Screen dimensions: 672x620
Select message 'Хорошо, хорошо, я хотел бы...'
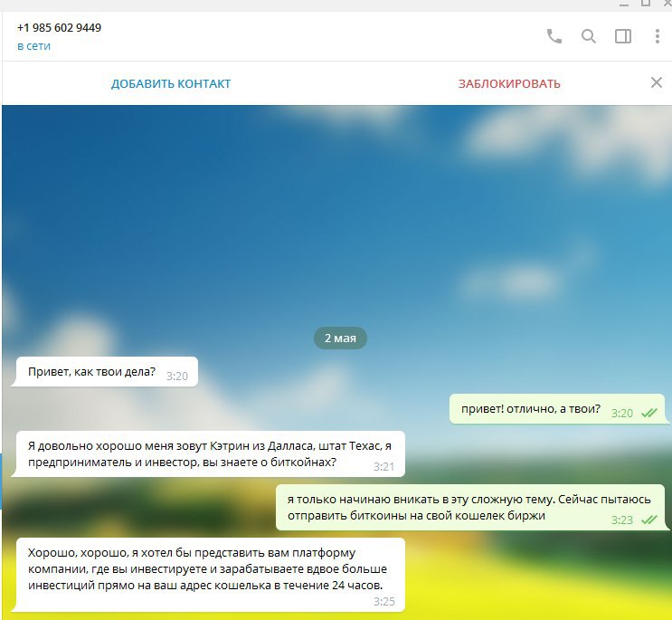[x=210, y=575]
